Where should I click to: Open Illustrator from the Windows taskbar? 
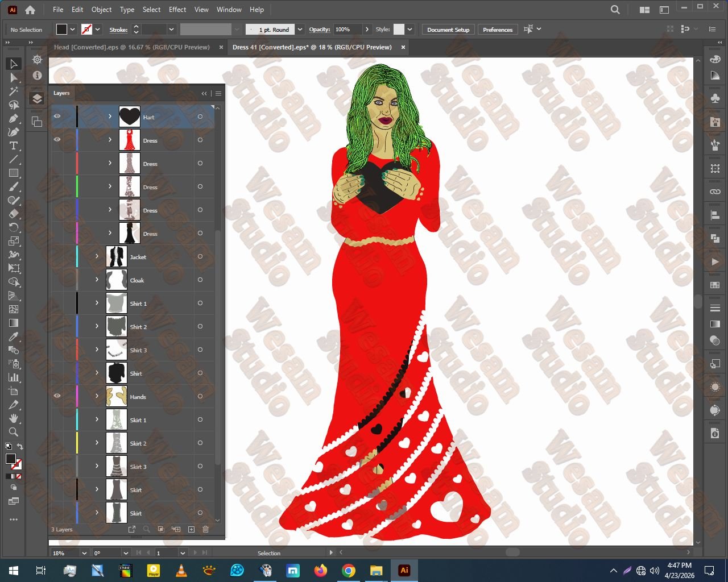click(x=404, y=570)
